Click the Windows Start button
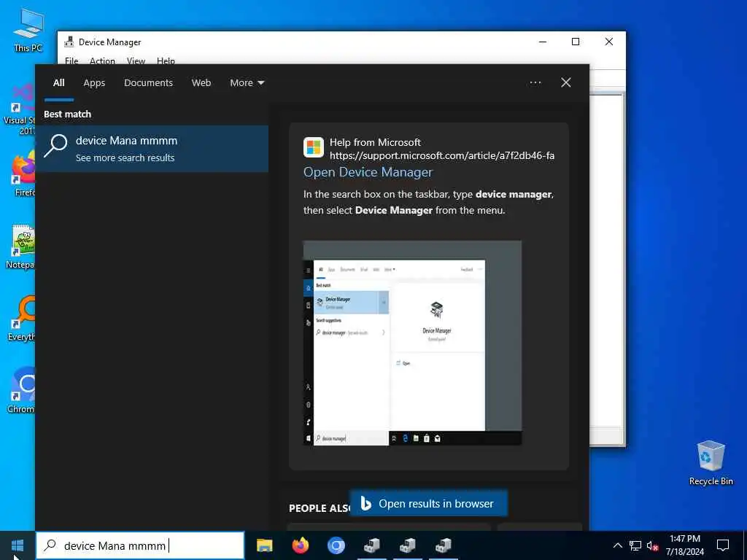Screen dimensions: 747x560 point(18,545)
